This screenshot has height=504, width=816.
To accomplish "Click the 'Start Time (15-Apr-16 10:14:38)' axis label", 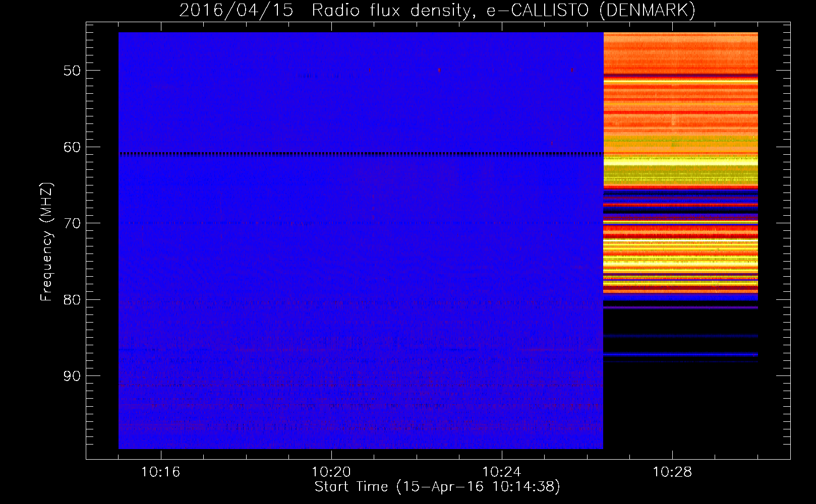I will tap(437, 487).
